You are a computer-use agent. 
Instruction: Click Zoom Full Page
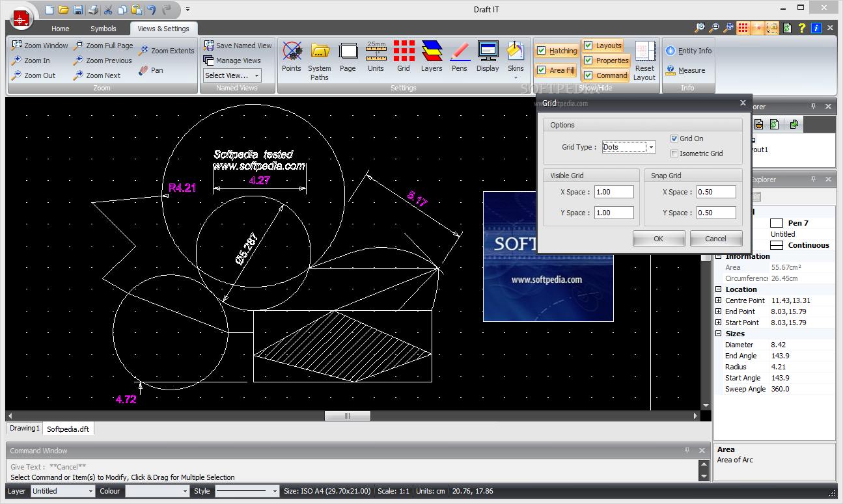(x=103, y=46)
